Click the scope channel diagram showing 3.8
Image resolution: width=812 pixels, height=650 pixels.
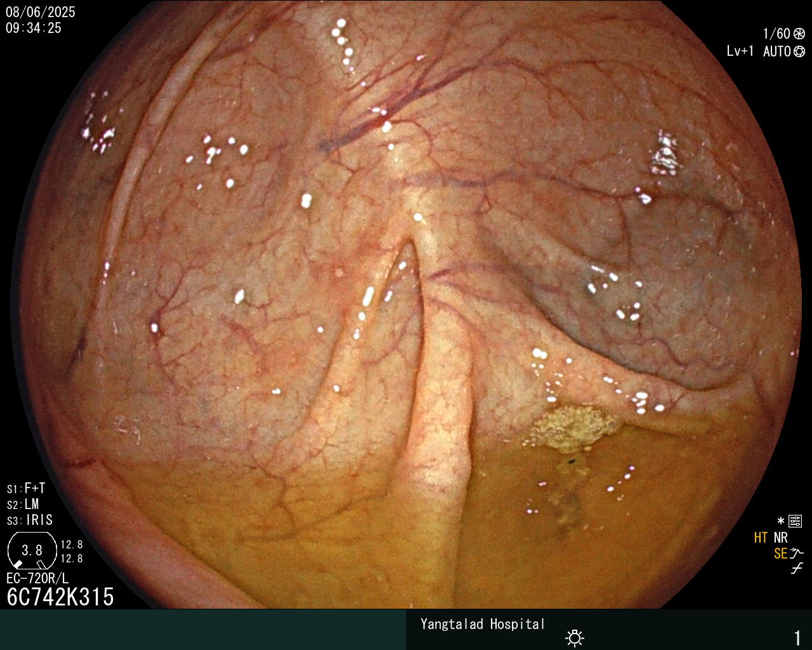pos(32,550)
